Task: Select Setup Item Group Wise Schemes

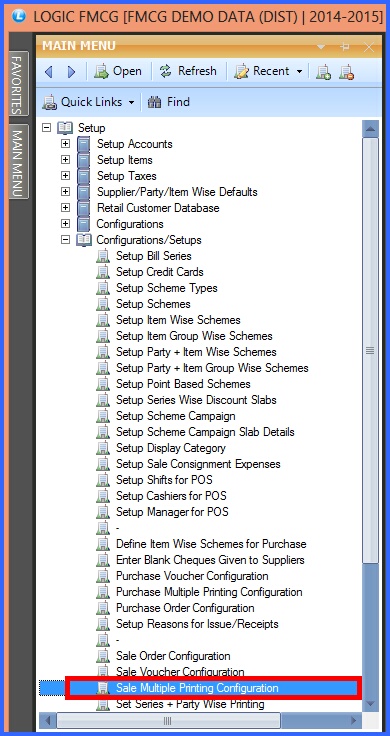Action: [x=194, y=336]
